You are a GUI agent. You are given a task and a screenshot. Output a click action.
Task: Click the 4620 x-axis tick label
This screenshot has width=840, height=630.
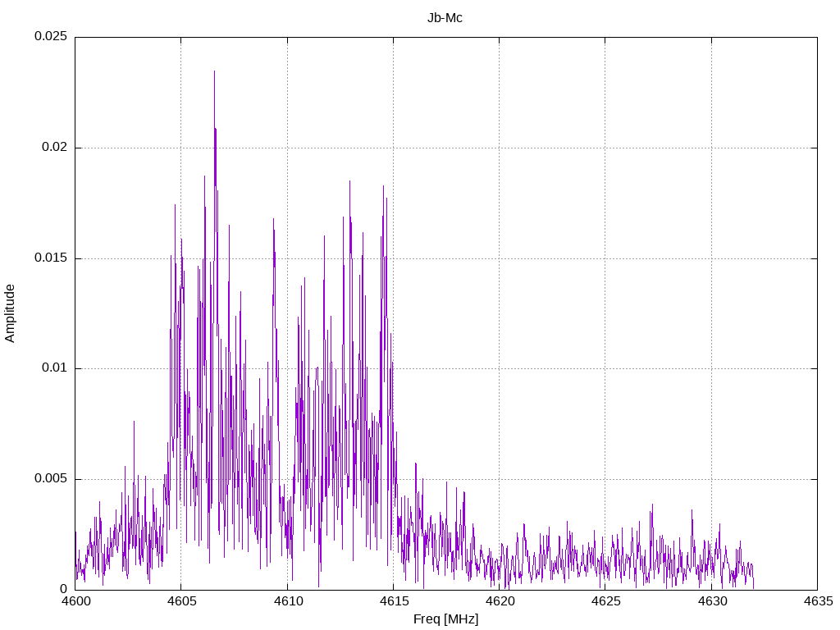(499, 601)
